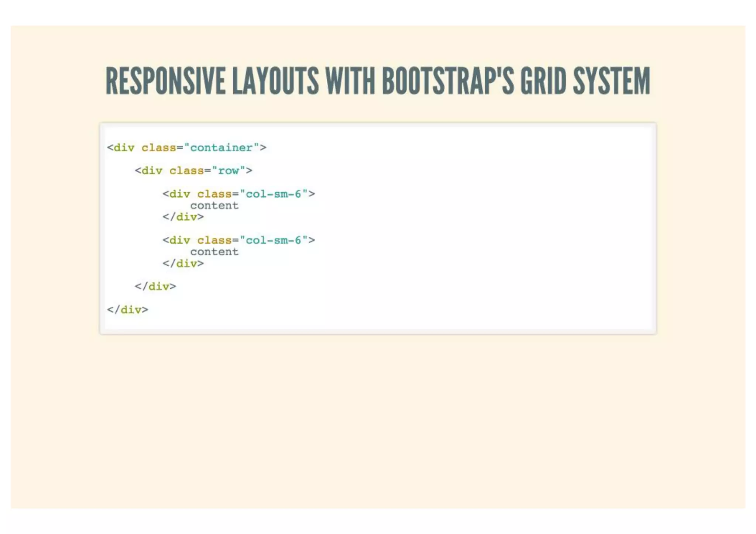Click the second 'content' text line
The image size is (756, 534).
(x=214, y=252)
